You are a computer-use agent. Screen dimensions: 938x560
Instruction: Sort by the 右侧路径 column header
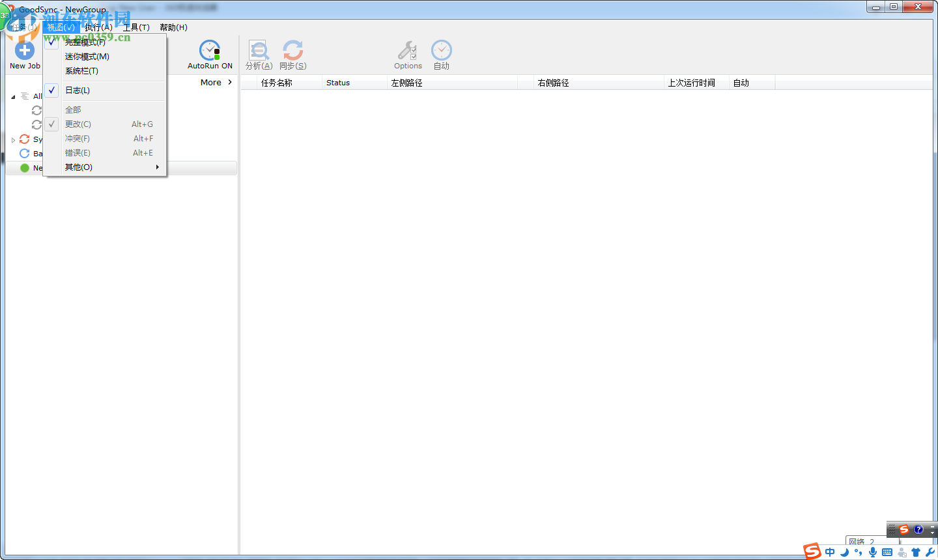tap(599, 83)
